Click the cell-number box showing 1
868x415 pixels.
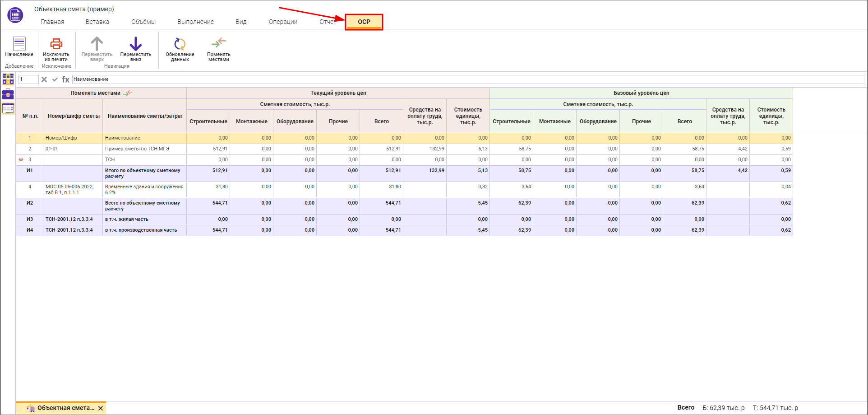[28, 79]
